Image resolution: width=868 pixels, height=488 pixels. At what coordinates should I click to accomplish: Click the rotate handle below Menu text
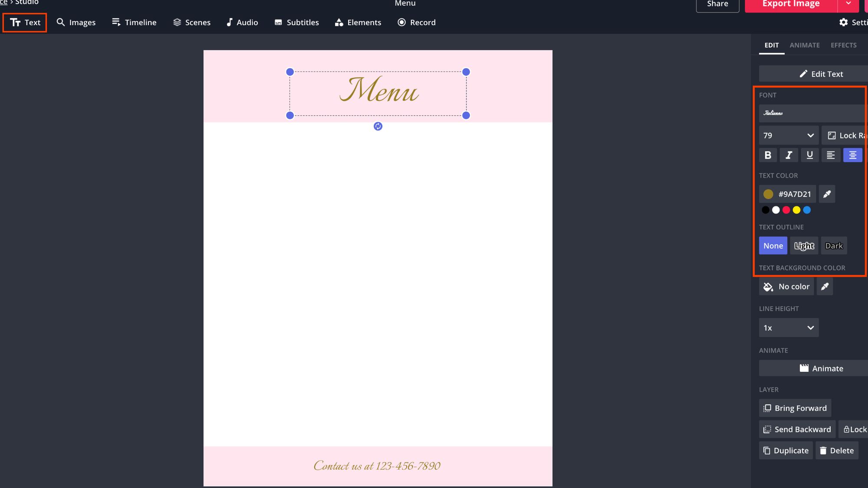click(378, 126)
